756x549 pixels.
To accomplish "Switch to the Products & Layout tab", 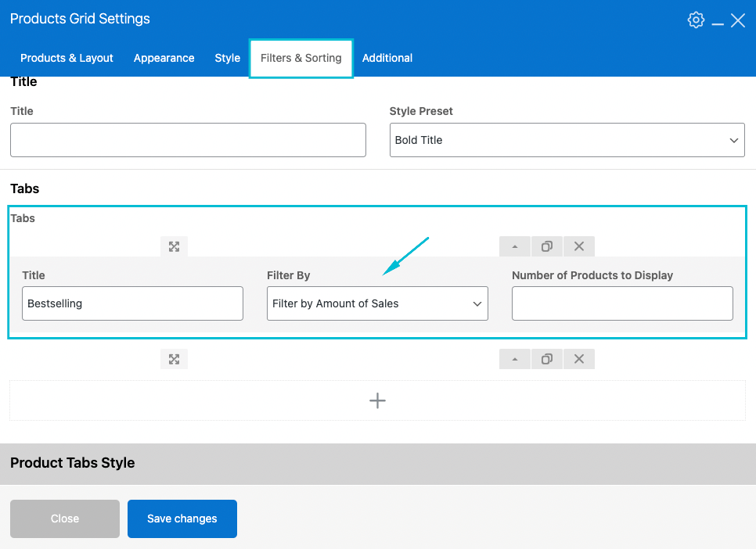I will coord(67,58).
